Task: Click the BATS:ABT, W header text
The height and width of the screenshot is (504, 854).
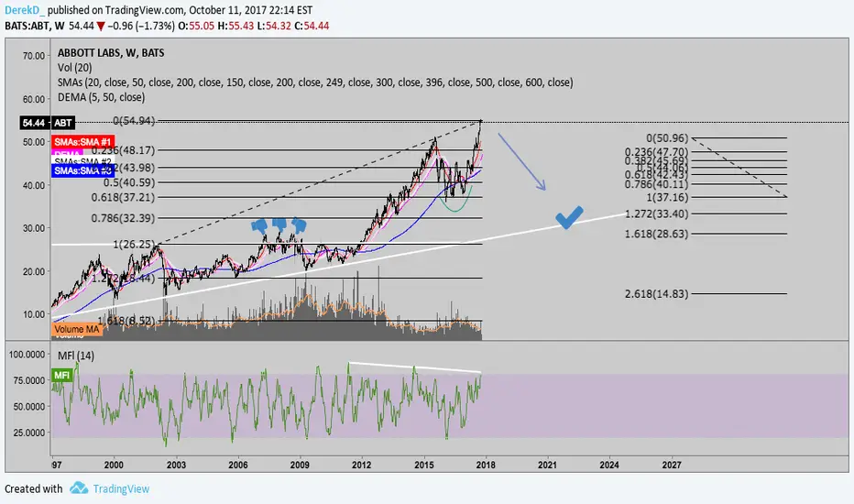Action: coord(35,26)
